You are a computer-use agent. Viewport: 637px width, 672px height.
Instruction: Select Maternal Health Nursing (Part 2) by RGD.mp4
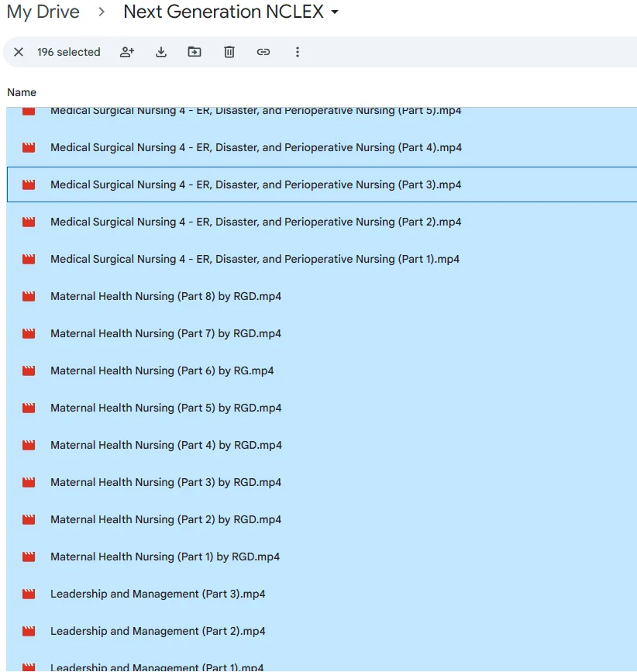point(322,520)
